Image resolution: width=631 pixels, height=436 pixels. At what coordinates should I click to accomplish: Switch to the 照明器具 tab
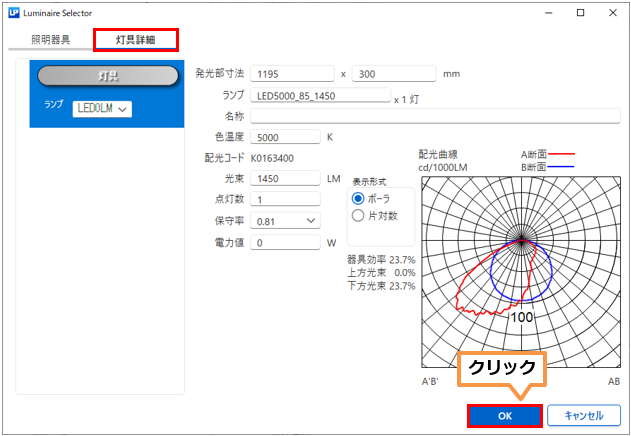pyautogui.click(x=50, y=40)
